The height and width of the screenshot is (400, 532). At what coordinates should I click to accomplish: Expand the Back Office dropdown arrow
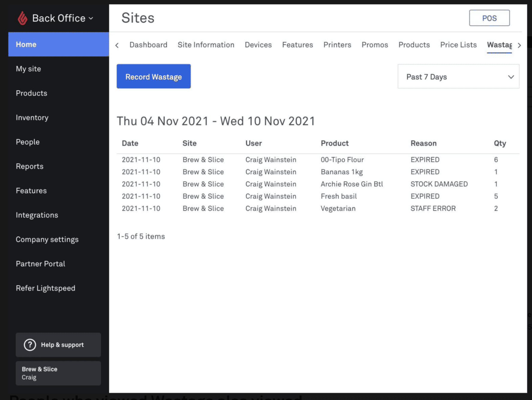click(91, 18)
